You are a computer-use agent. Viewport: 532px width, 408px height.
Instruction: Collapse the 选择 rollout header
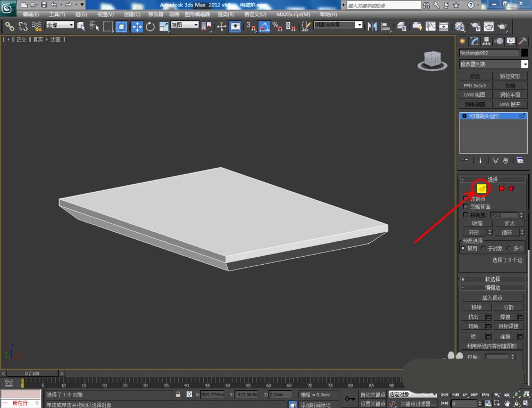pyautogui.click(x=493, y=179)
